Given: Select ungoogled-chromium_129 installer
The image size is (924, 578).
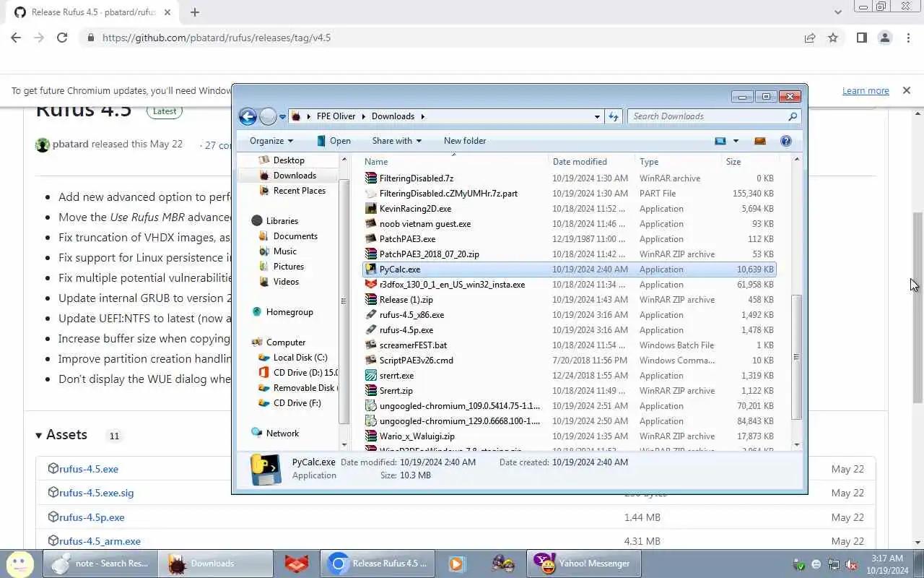Looking at the screenshot, I should pos(459,421).
